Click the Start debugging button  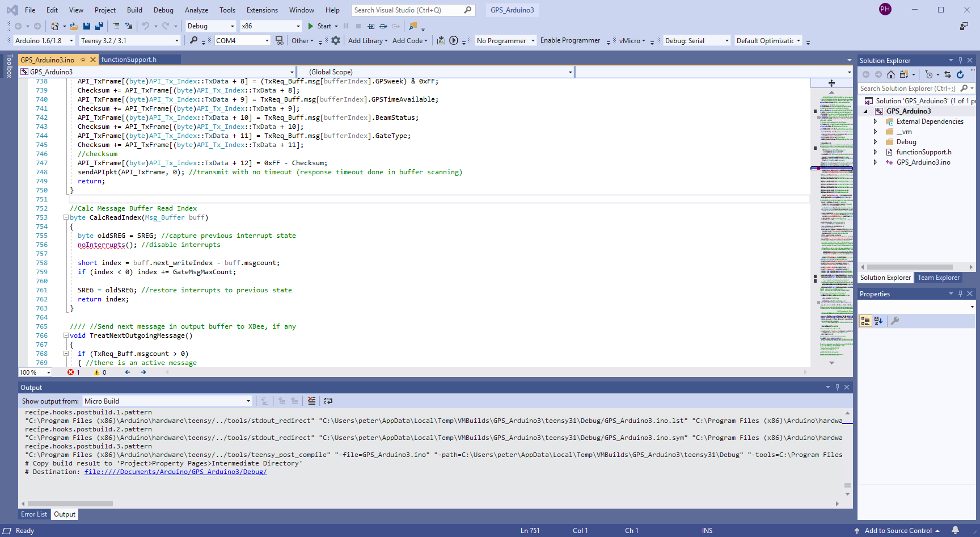tap(320, 26)
